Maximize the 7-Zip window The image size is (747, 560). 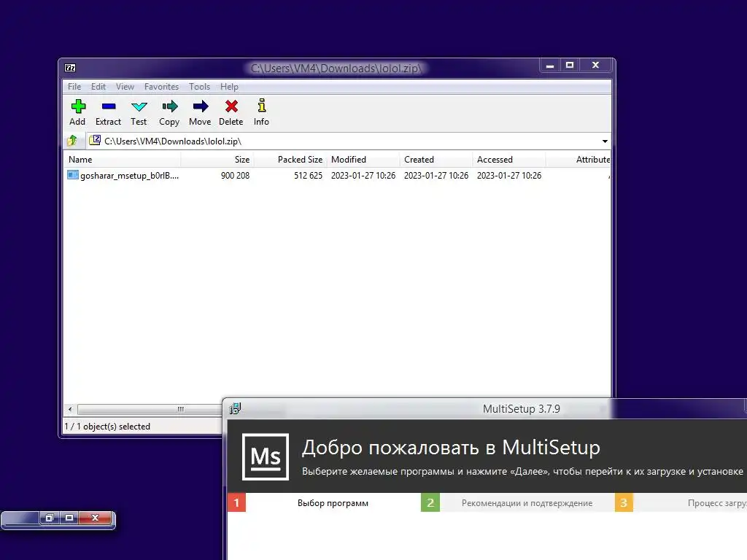(569, 65)
